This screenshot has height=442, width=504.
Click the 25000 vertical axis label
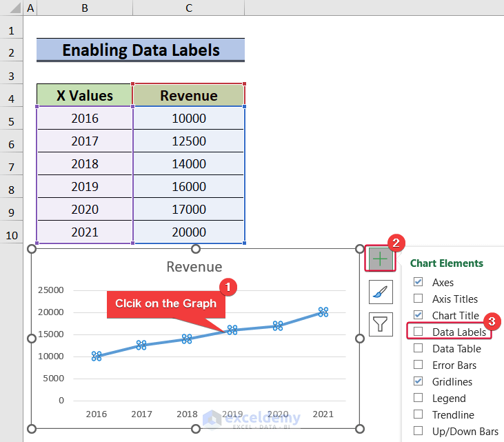point(51,290)
